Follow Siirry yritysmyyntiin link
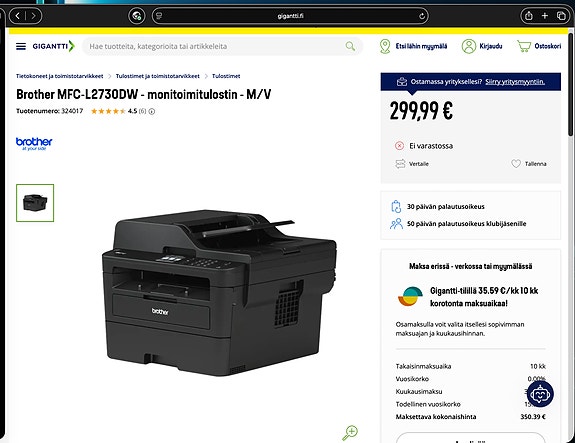The height and width of the screenshot is (443, 575). click(x=515, y=82)
